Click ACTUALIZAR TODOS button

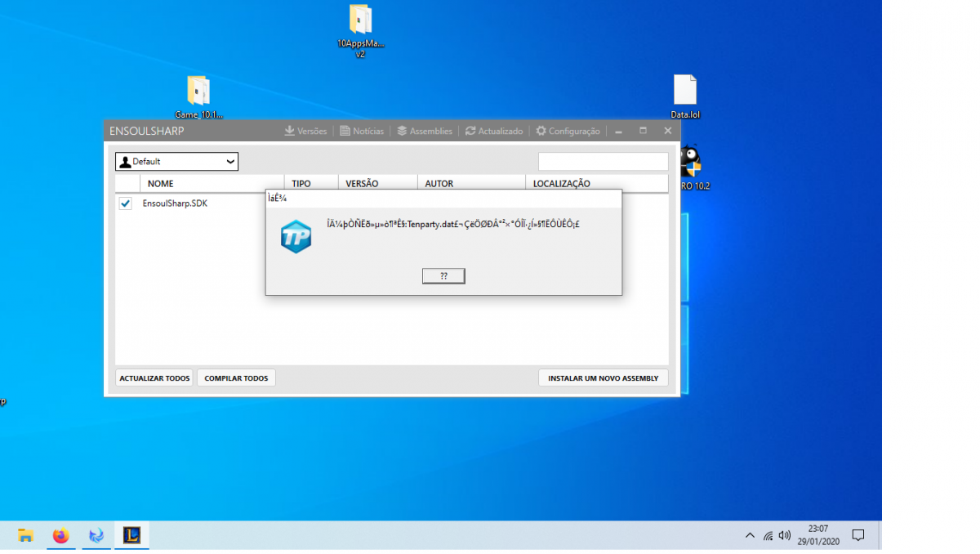tap(154, 378)
